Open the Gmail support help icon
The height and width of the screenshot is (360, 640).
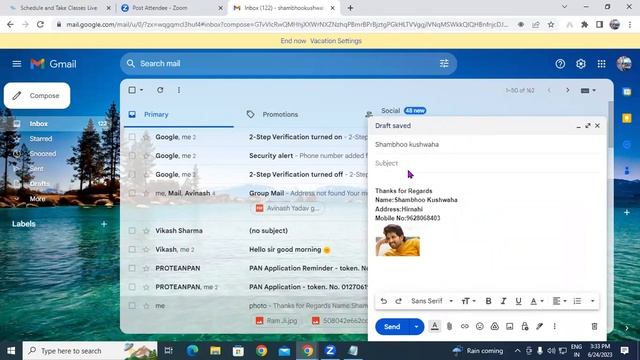(x=560, y=64)
